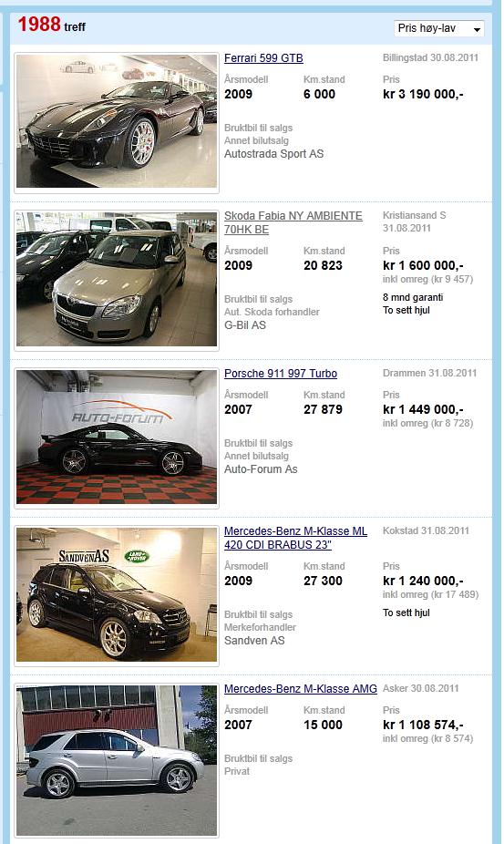Click the silver Mercedes AMG photo
The width and height of the screenshot is (504, 844).
117,760
